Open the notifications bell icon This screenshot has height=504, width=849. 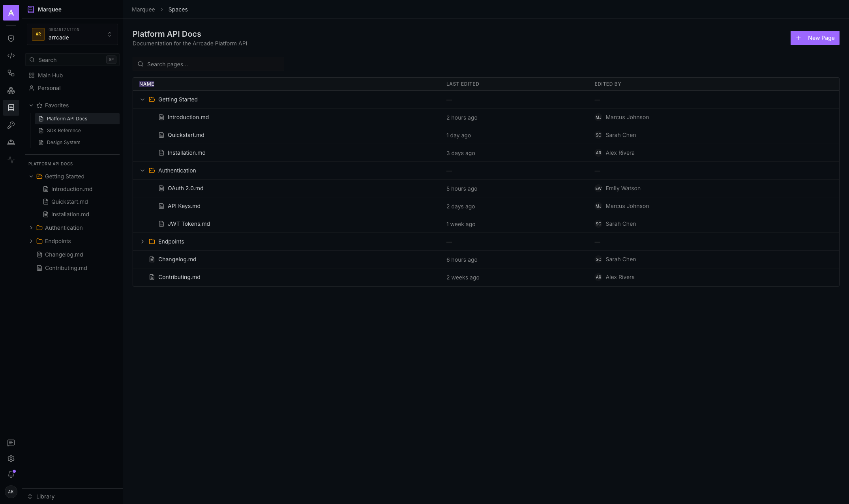[x=11, y=474]
